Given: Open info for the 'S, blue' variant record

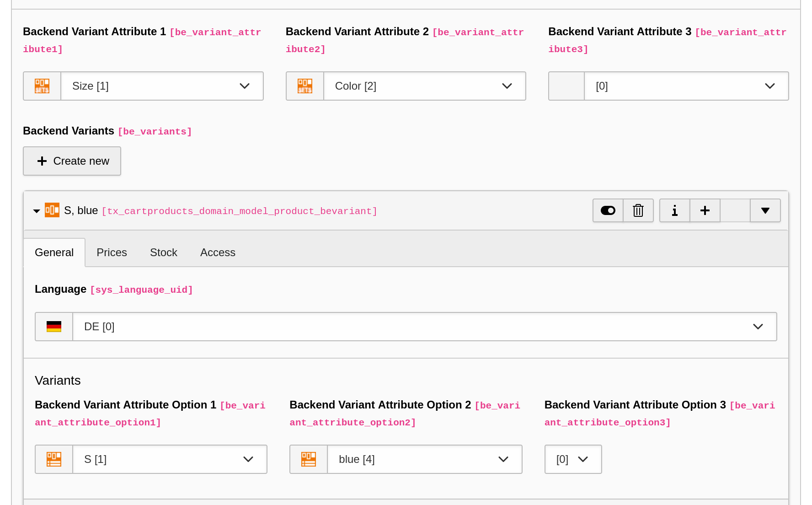Looking at the screenshot, I should click(x=674, y=210).
